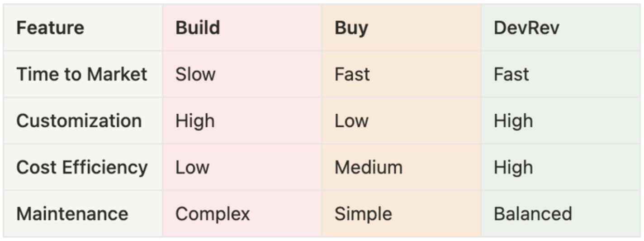Click DevRev's Customization High cell

[x=513, y=121]
